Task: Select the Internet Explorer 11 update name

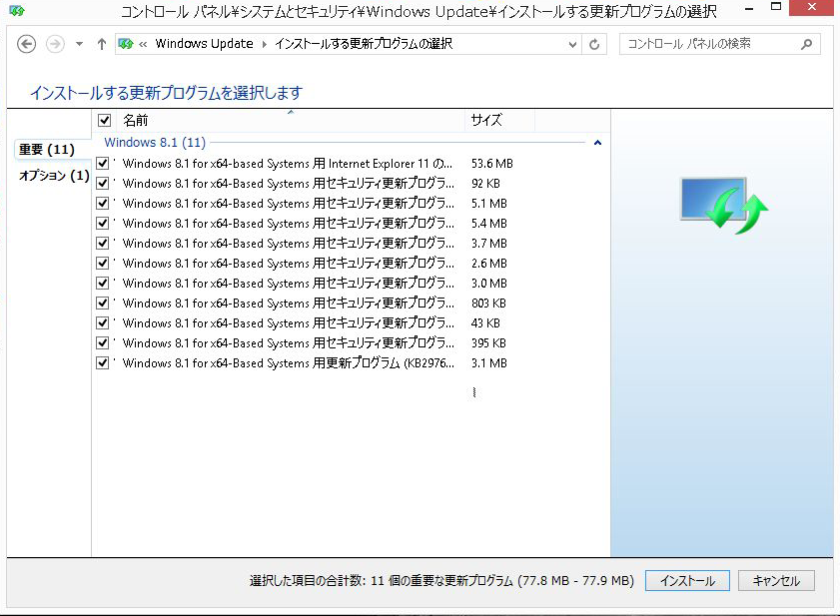Action: point(287,164)
